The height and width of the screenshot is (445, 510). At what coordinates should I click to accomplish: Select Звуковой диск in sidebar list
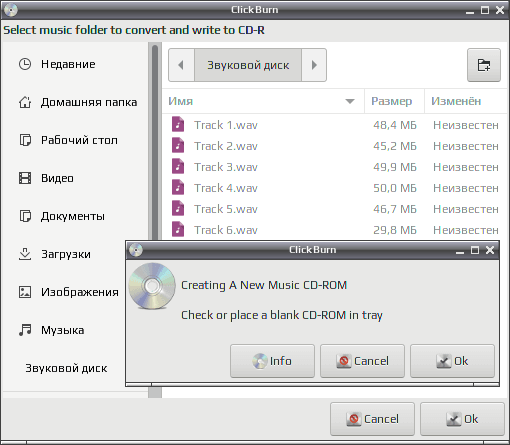coord(66,368)
